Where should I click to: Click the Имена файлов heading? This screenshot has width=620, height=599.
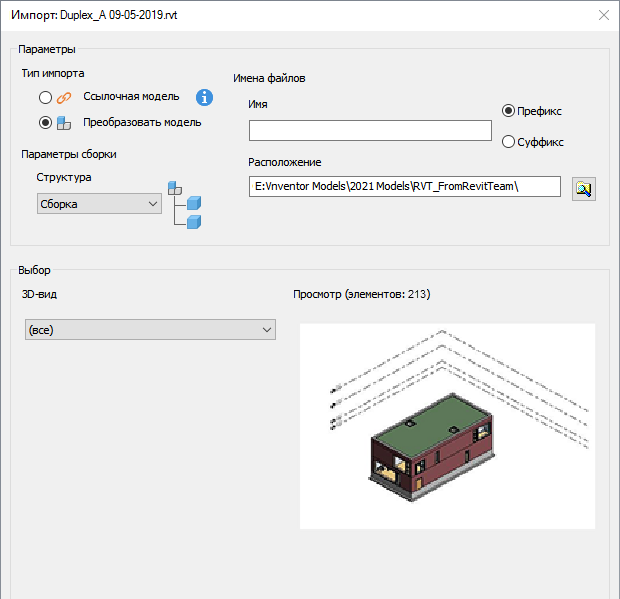coord(269,78)
